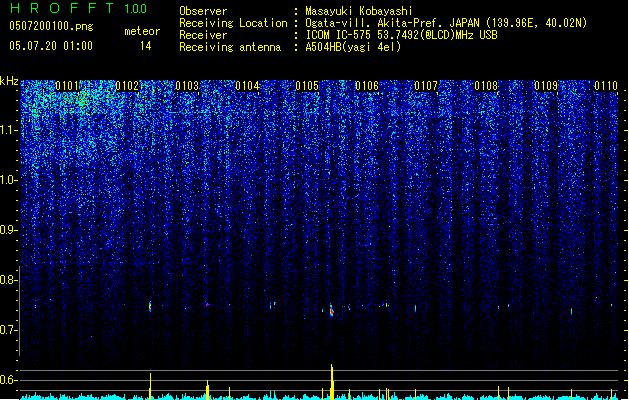The image size is (629, 400).
Task: Click the 0109 time marker
Action: 546,86
